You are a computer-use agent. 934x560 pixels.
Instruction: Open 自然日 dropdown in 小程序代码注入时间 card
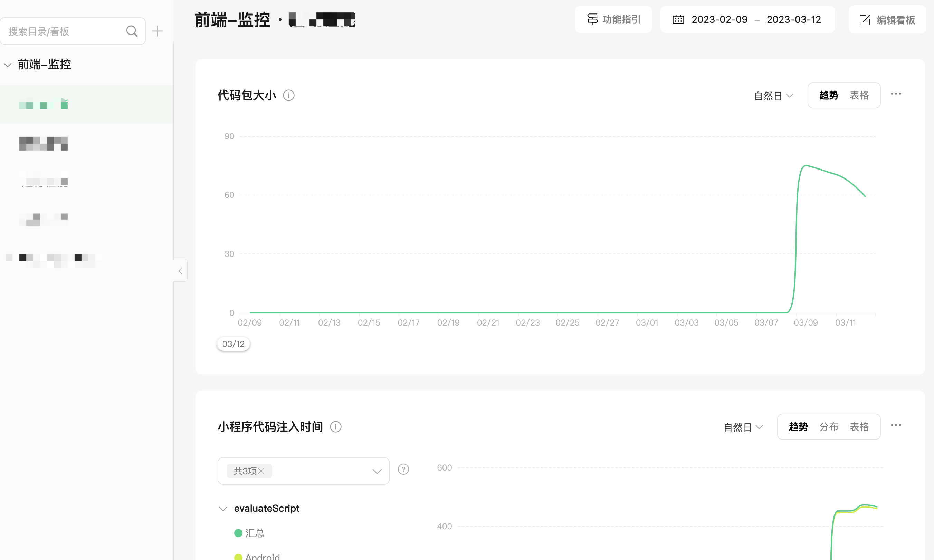(x=743, y=427)
